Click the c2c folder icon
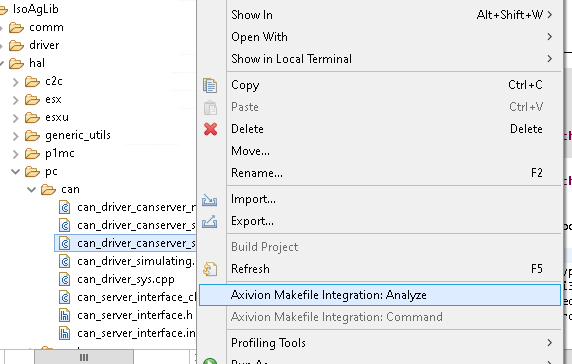 (x=32, y=81)
